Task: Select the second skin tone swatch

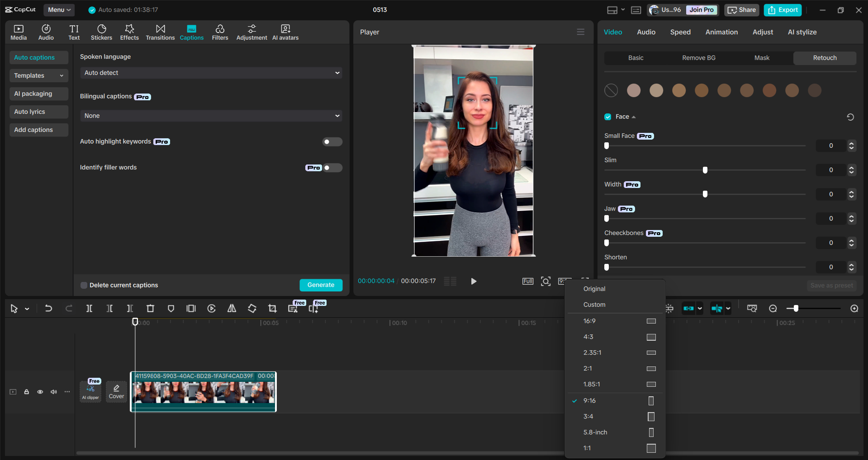Action: point(656,90)
